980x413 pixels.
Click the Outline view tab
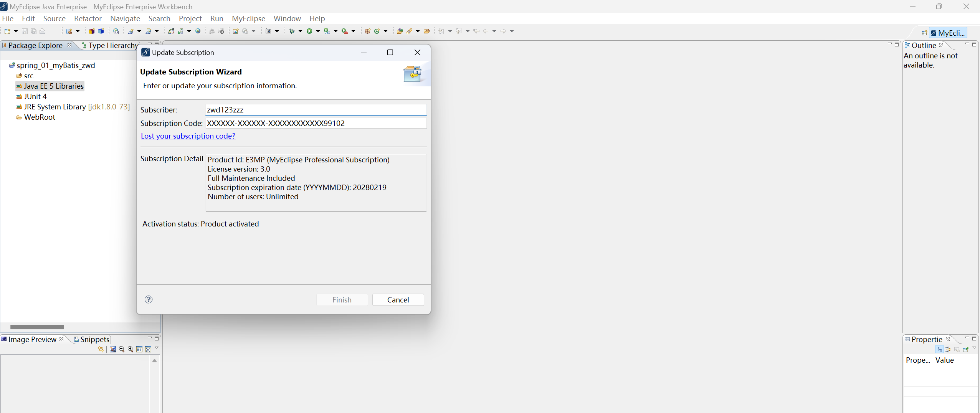pos(923,45)
